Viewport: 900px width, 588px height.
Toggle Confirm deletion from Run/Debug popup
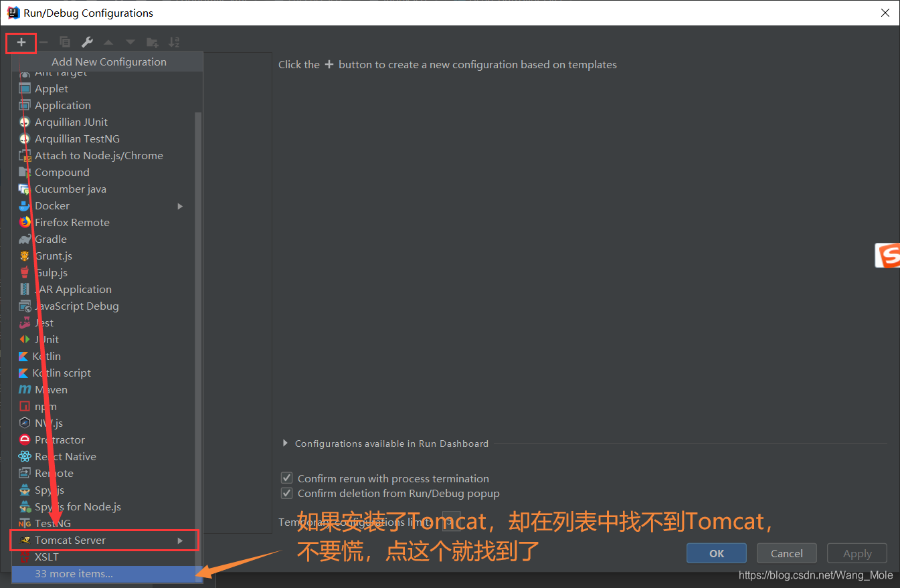pyautogui.click(x=287, y=494)
